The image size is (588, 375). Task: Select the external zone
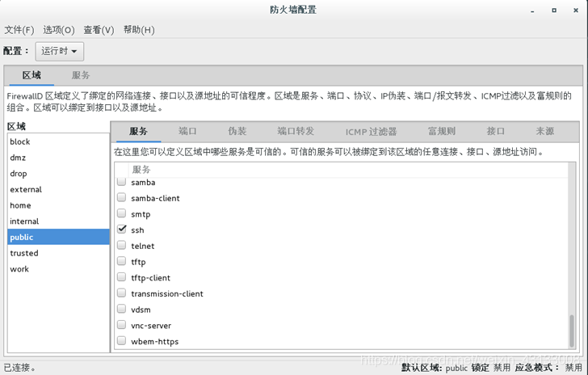pos(58,190)
